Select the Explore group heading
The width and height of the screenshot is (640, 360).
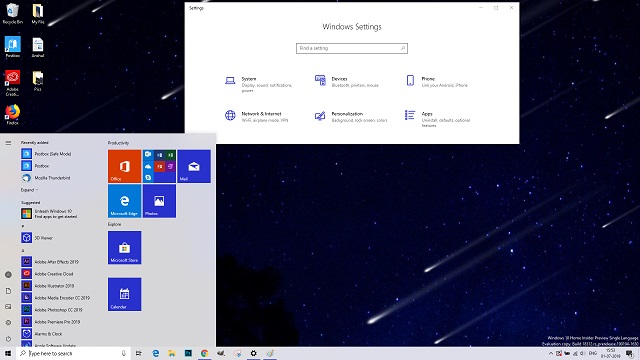coord(115,224)
